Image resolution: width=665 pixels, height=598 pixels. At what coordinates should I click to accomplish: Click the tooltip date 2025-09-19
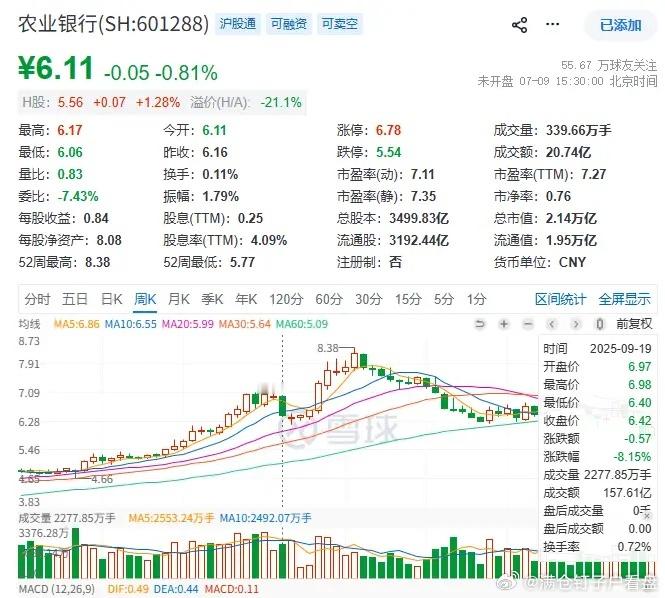pyautogui.click(x=620, y=349)
